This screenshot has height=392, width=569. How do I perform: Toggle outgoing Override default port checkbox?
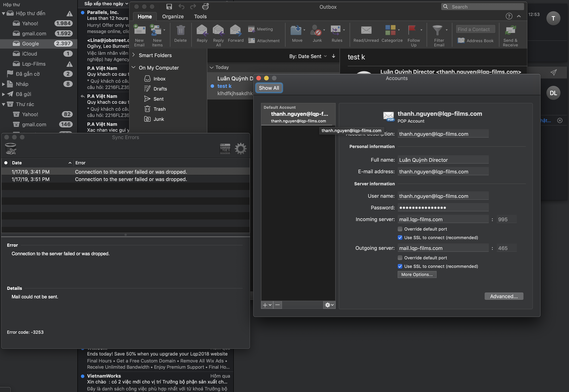[x=400, y=258]
